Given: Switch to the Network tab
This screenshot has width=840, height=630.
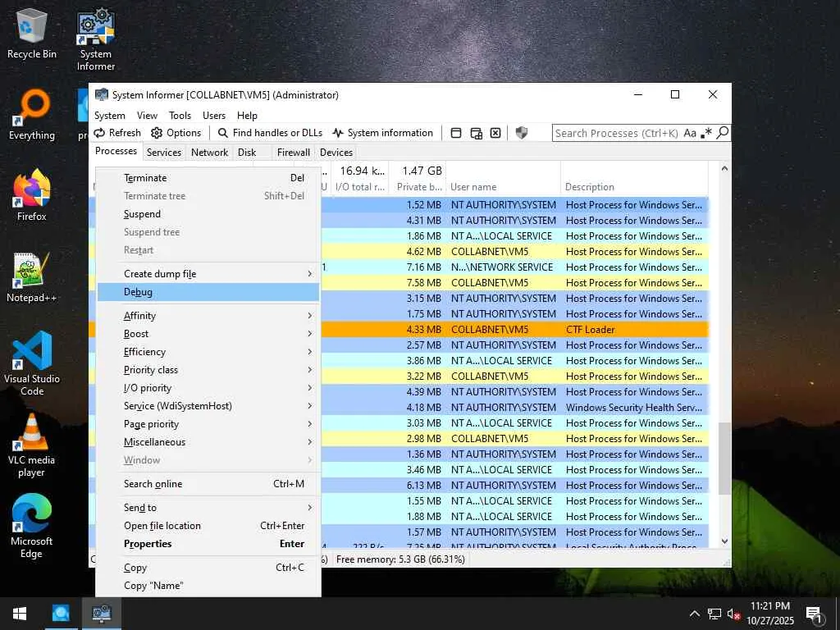Looking at the screenshot, I should pos(209,153).
